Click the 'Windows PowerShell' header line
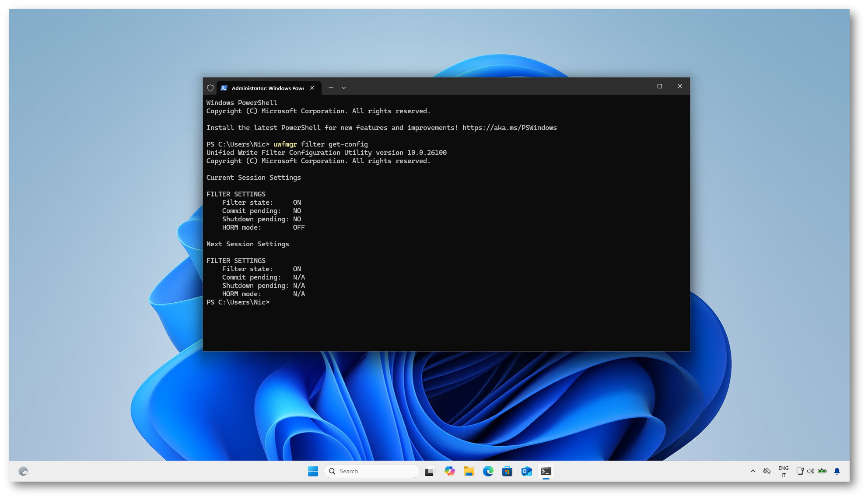Image resolution: width=868 pixels, height=500 pixels. click(242, 103)
